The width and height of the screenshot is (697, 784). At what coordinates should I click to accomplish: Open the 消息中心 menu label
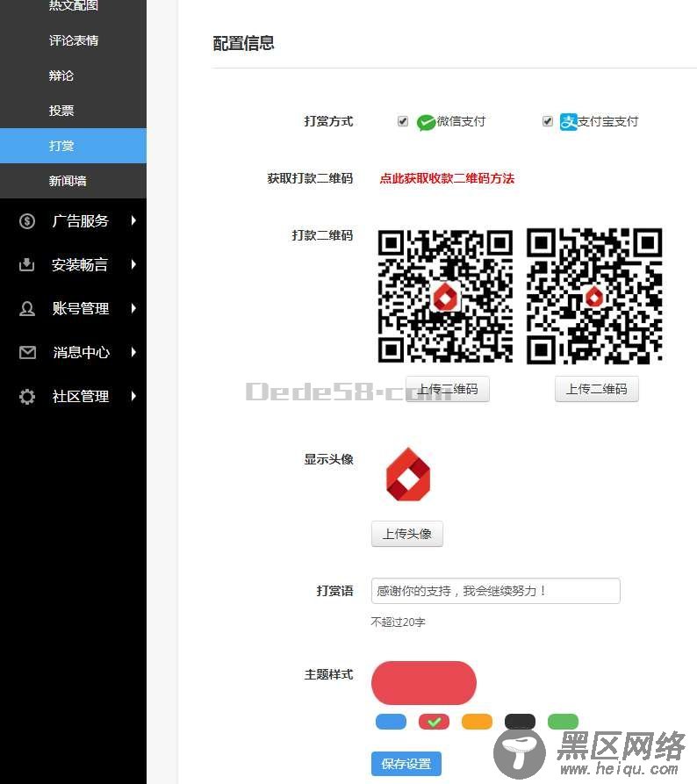81,353
